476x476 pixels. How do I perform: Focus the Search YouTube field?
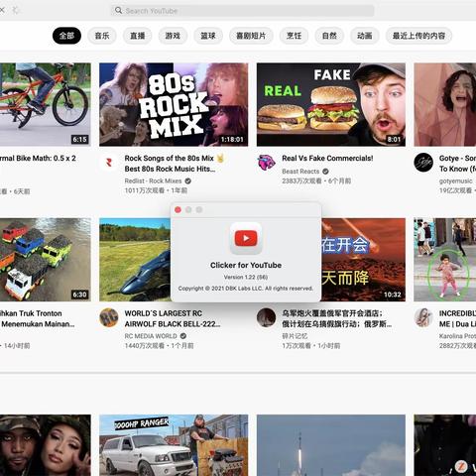pos(242,11)
